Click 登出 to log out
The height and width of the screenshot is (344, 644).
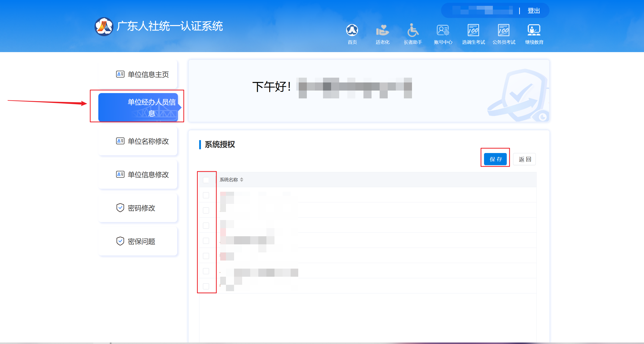534,11
